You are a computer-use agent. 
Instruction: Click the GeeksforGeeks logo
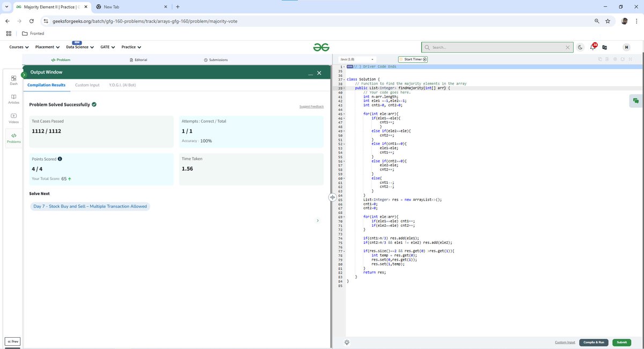(321, 47)
